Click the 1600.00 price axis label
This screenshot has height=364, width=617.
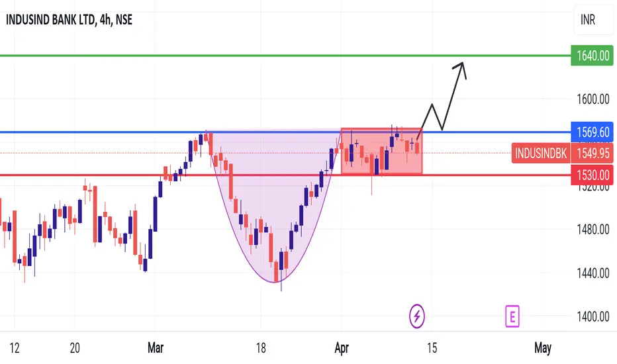(x=593, y=99)
